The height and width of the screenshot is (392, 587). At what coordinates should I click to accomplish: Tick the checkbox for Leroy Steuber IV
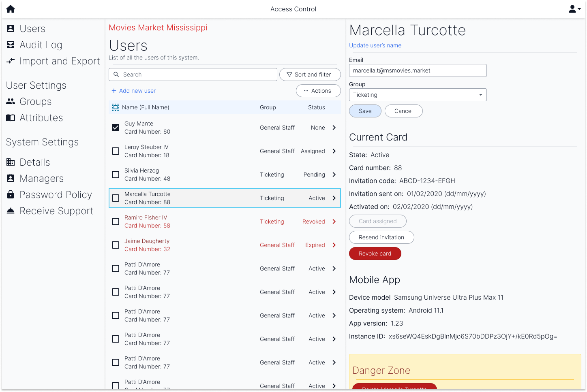pyautogui.click(x=116, y=151)
